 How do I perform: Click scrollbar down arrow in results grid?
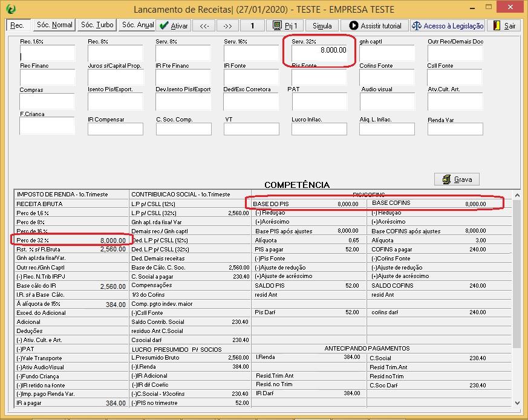pyautogui.click(x=517, y=402)
